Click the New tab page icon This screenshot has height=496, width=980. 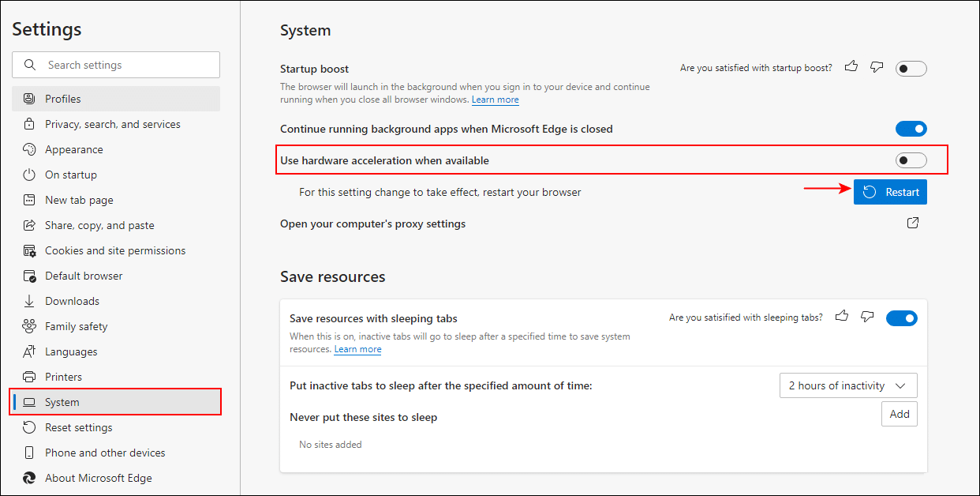point(29,200)
